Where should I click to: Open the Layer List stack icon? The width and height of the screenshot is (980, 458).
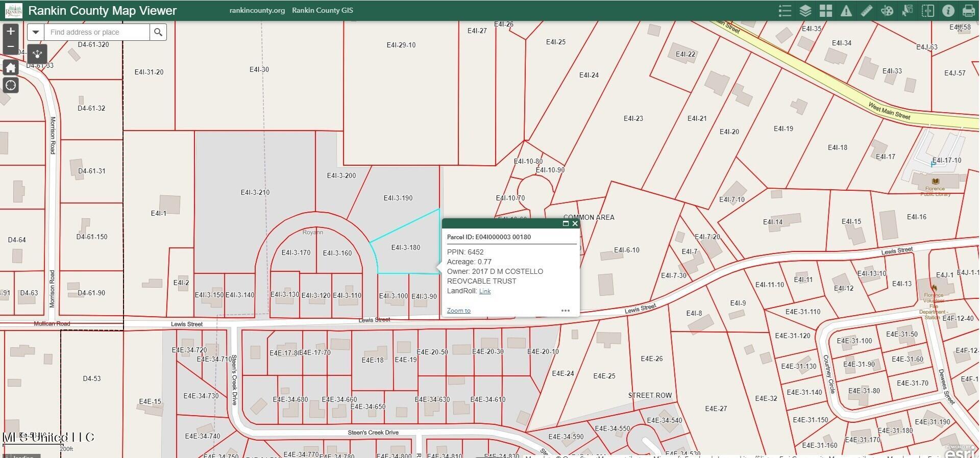click(805, 11)
